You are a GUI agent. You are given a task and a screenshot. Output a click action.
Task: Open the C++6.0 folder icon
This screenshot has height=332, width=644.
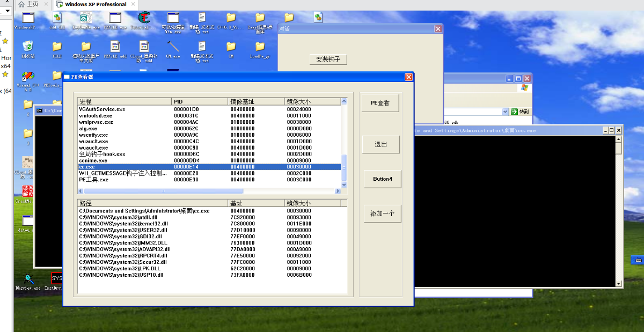231,20
